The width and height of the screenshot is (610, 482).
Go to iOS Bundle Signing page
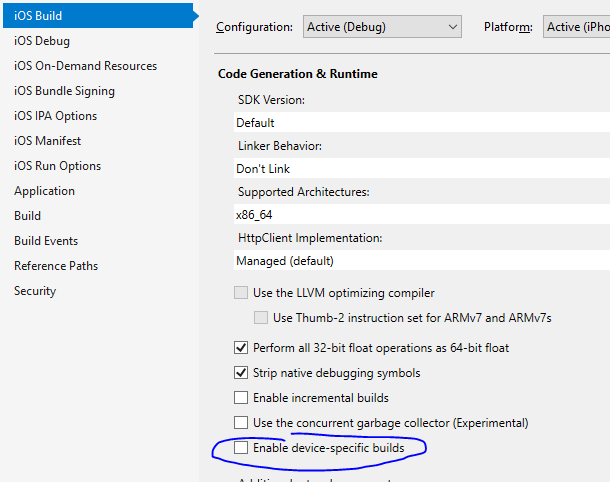pyautogui.click(x=65, y=91)
